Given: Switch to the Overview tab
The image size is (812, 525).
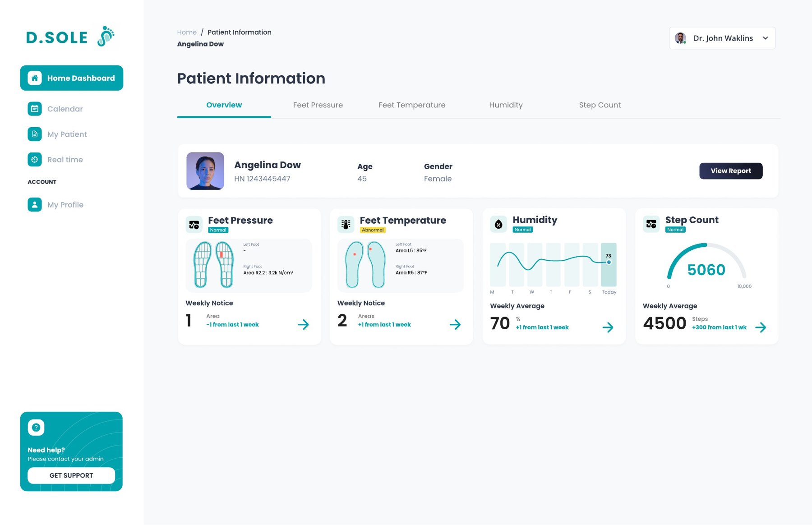Looking at the screenshot, I should click(x=224, y=105).
